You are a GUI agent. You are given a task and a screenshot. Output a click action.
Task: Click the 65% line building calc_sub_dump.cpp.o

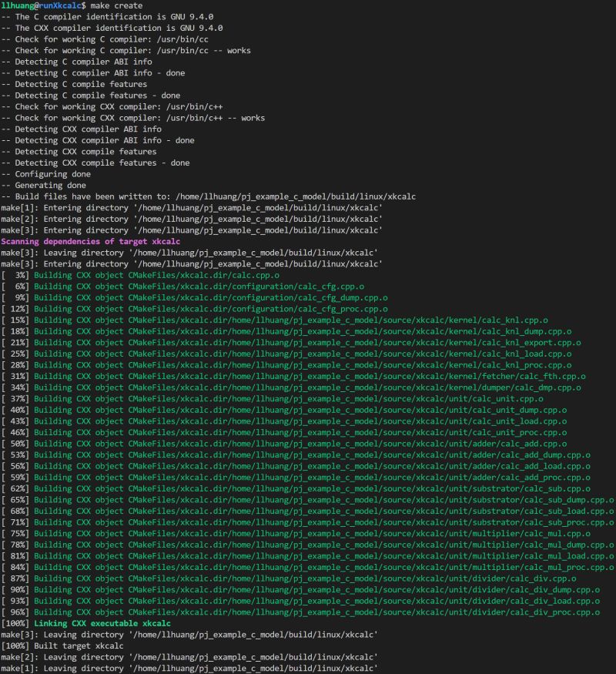(307, 500)
